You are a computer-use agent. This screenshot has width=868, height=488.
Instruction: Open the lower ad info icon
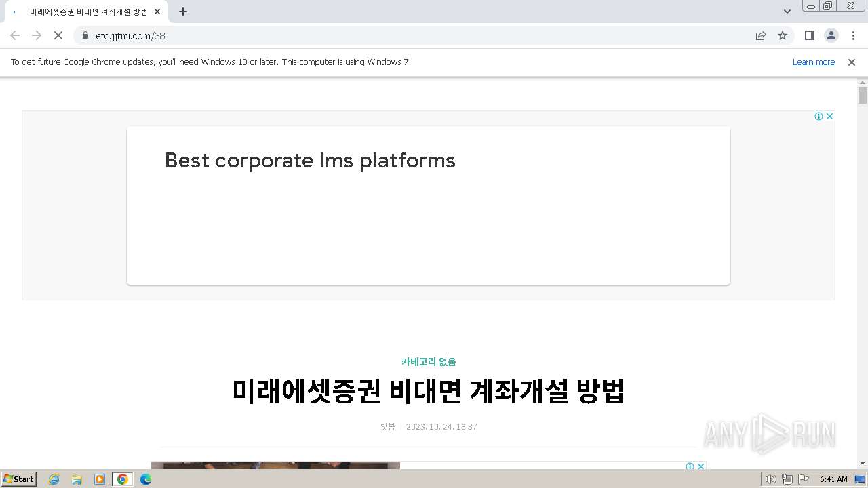(690, 466)
